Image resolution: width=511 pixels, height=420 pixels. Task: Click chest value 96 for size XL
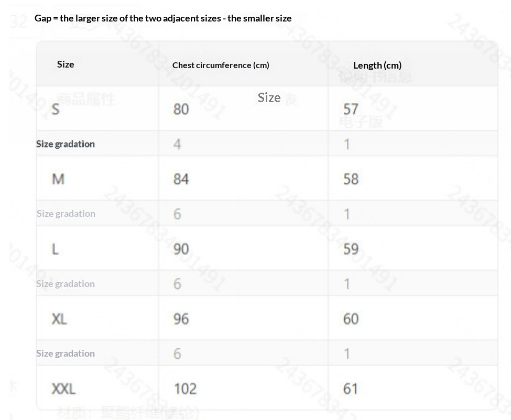(181, 318)
